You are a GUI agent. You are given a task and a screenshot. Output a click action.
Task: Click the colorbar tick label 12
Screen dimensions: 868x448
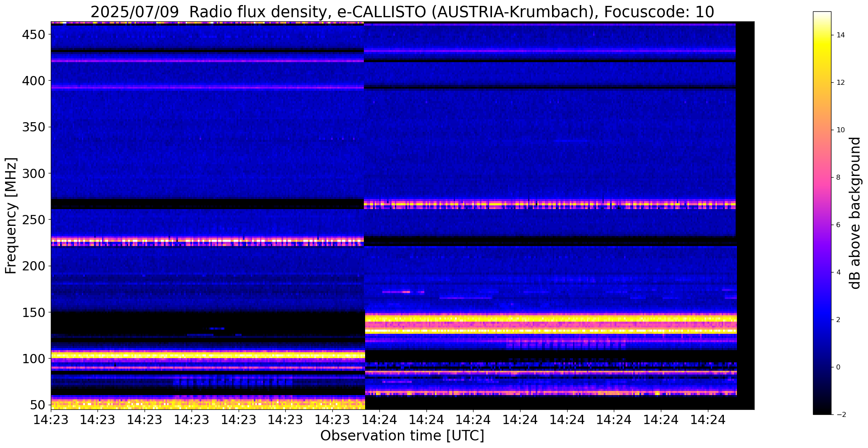point(841,83)
